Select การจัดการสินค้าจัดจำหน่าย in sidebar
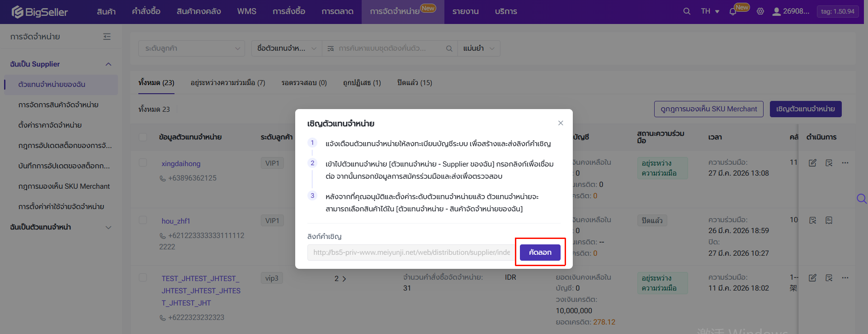Screen dimensions: 868x334 [x=61, y=105]
